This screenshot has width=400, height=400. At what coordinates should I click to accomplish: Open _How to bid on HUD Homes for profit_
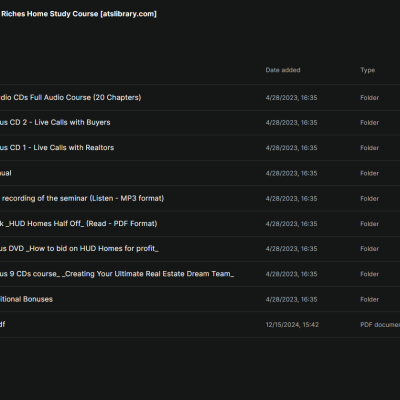[79, 249]
